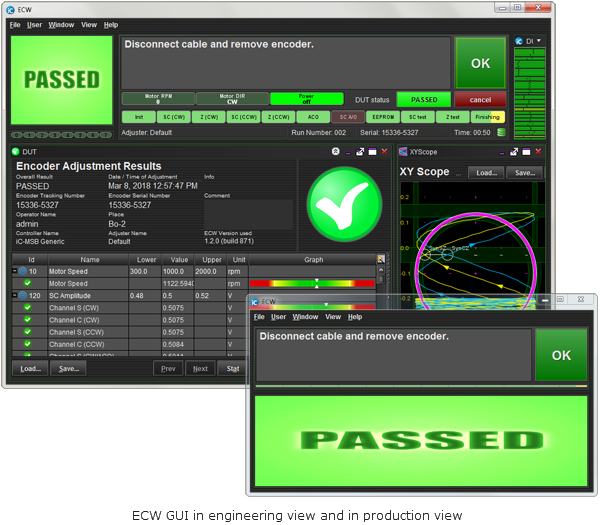Click the DUT panel header icon

(x=16, y=151)
